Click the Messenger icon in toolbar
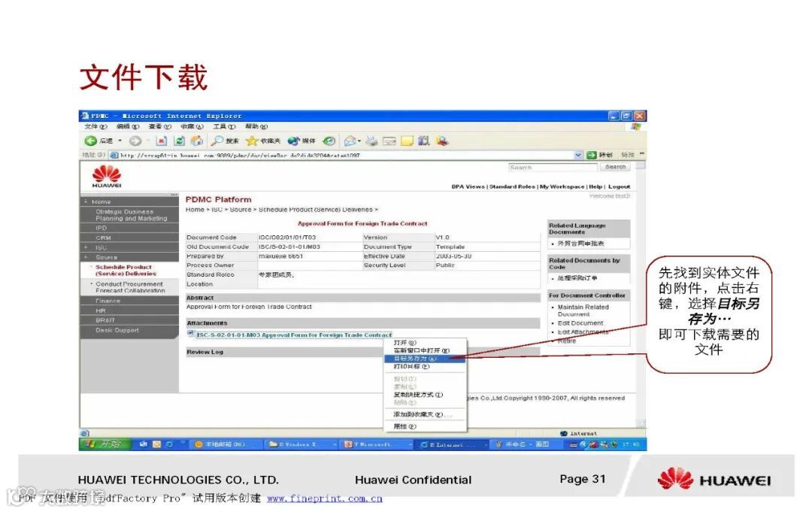812x512 pixels. (x=442, y=141)
